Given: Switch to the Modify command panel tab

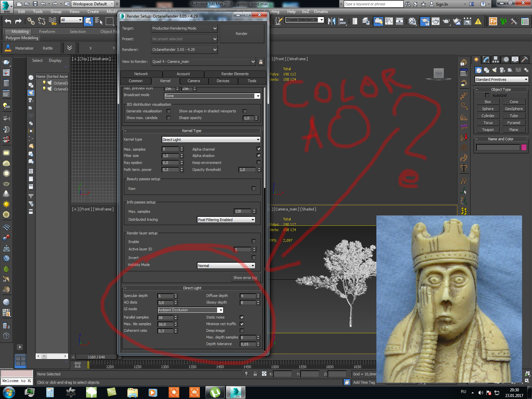Looking at the screenshot, I should (x=486, y=60).
